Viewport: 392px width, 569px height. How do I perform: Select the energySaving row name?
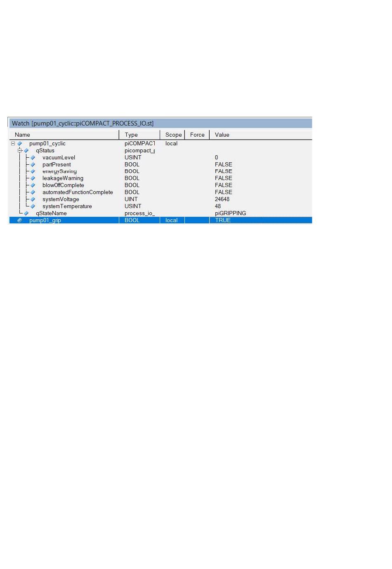pyautogui.click(x=59, y=171)
